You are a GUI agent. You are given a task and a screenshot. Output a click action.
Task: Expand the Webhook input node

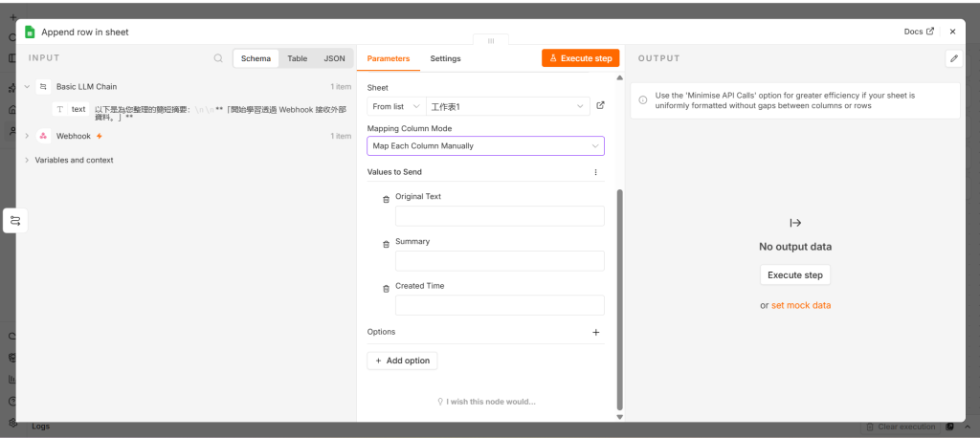[27, 136]
